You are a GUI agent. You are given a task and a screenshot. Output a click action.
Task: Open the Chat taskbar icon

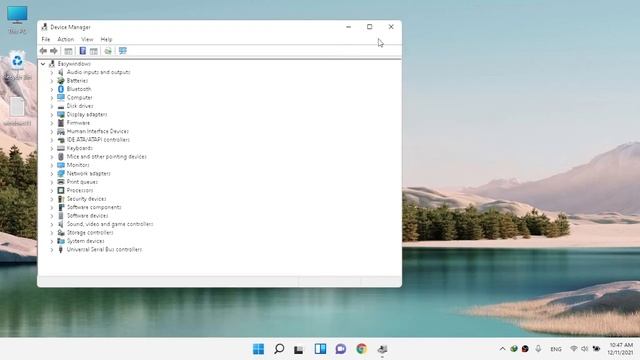click(x=341, y=349)
